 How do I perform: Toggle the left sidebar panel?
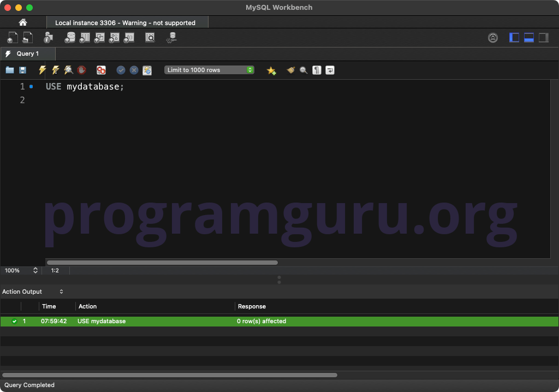(514, 38)
